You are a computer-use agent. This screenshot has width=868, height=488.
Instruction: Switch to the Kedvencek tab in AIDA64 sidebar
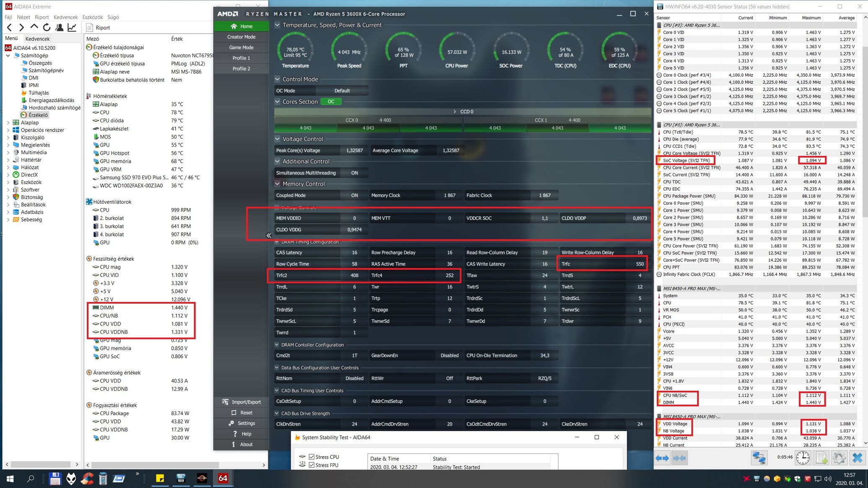pos(38,39)
